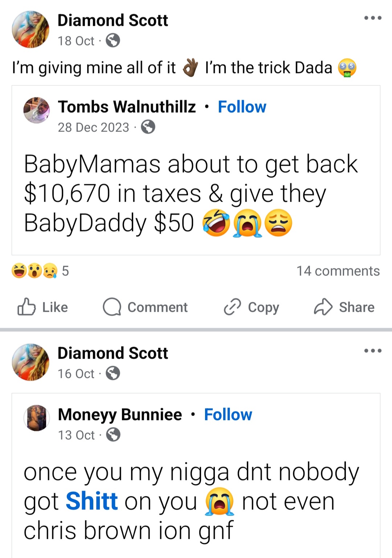Tap the Like thumbs-up icon
This screenshot has height=558, width=392.
(x=26, y=307)
